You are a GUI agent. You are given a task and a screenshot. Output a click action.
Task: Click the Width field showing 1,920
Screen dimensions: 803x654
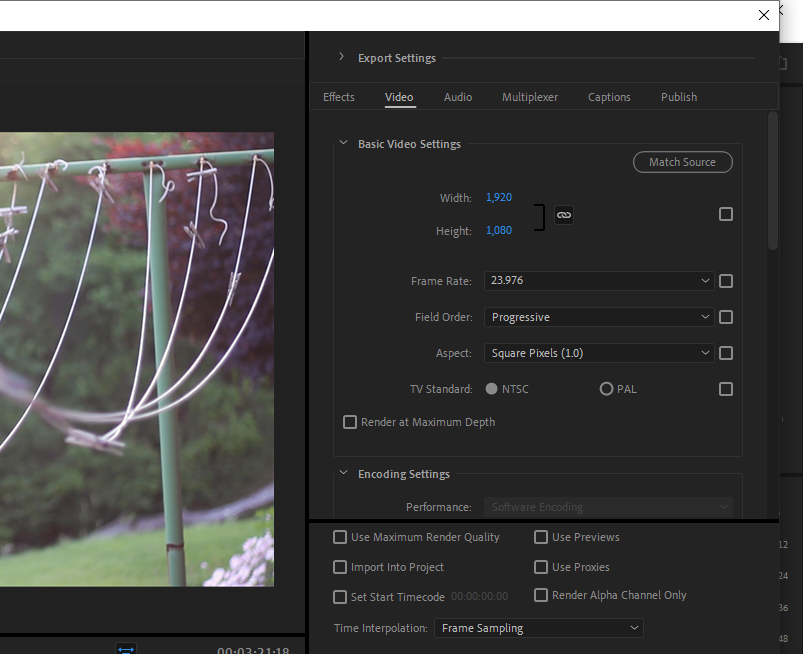[498, 197]
